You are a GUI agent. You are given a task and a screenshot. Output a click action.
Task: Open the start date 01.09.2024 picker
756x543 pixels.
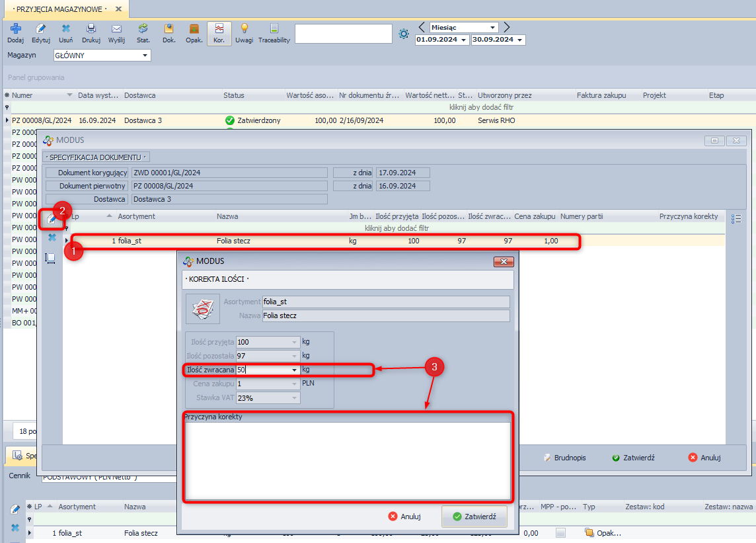pos(464,40)
